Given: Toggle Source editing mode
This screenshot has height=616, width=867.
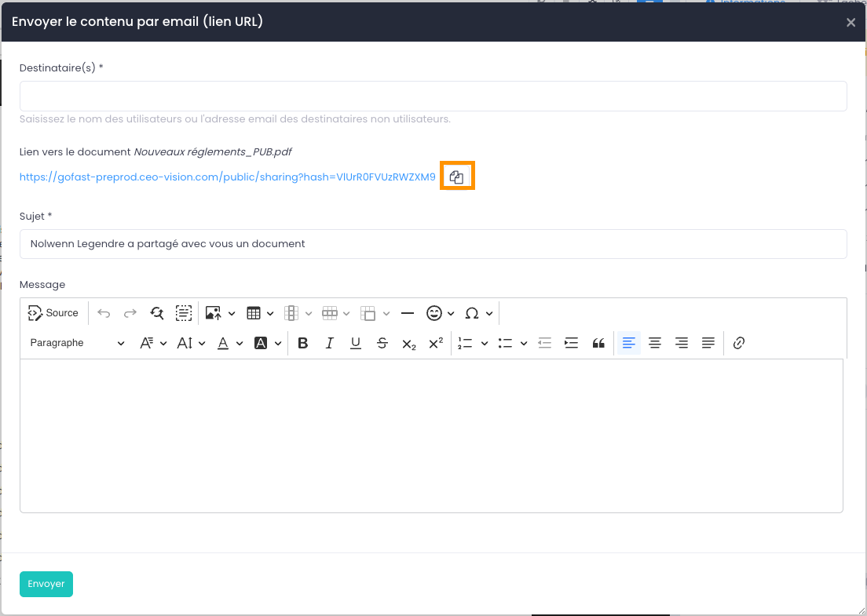Looking at the screenshot, I should click(x=53, y=313).
